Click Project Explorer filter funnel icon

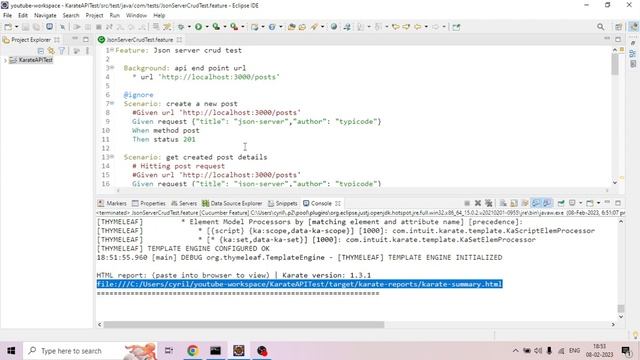tap(62, 51)
